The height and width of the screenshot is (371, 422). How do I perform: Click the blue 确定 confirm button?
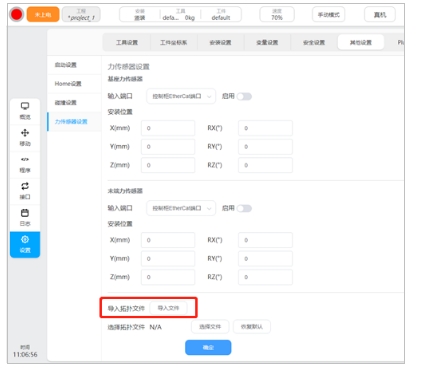(208, 347)
